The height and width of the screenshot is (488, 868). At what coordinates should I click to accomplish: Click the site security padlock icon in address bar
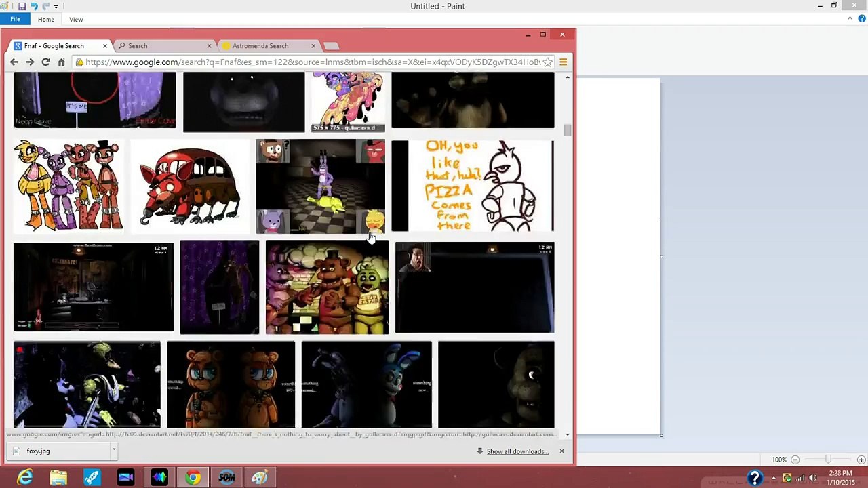point(80,62)
